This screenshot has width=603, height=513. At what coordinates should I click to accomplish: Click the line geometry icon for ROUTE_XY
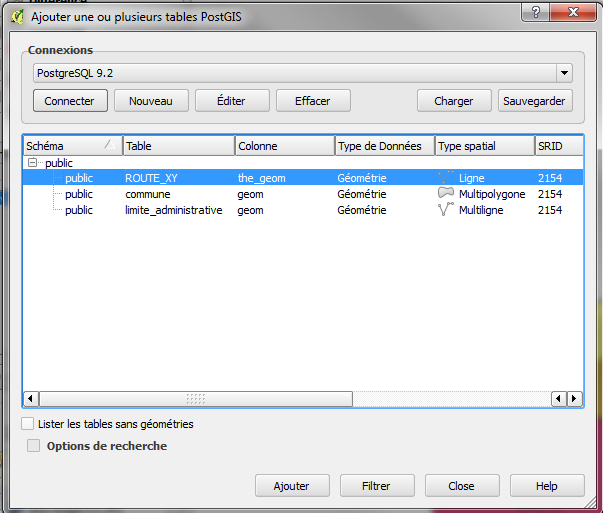click(x=446, y=178)
